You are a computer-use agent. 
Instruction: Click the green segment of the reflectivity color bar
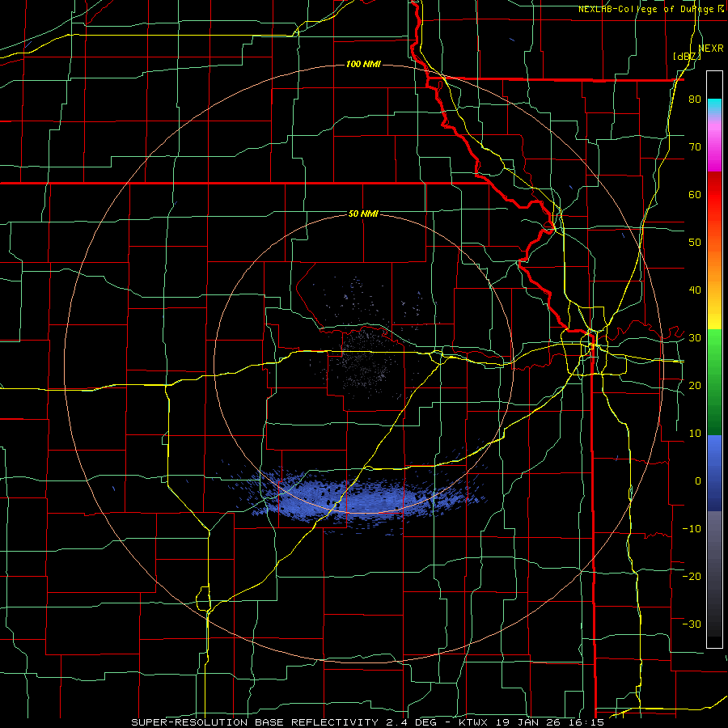click(714, 382)
